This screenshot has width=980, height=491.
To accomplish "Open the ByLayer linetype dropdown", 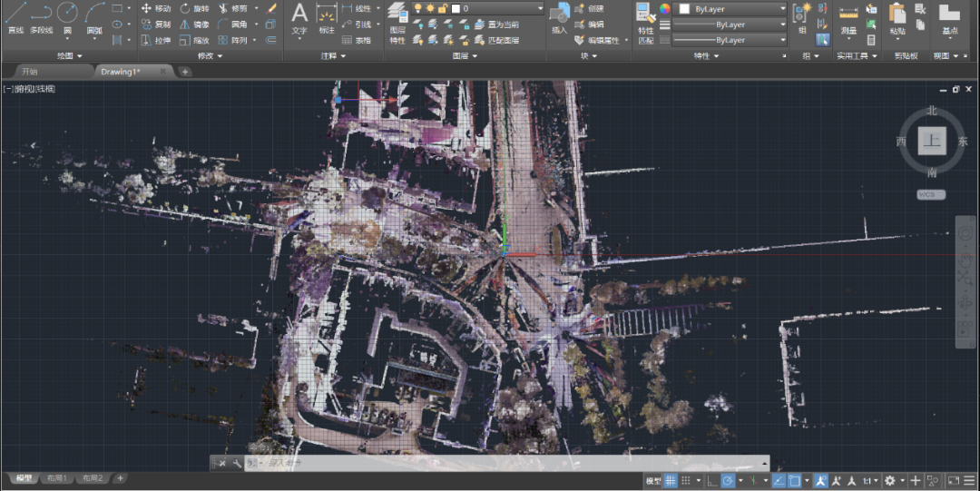I will [x=730, y=40].
